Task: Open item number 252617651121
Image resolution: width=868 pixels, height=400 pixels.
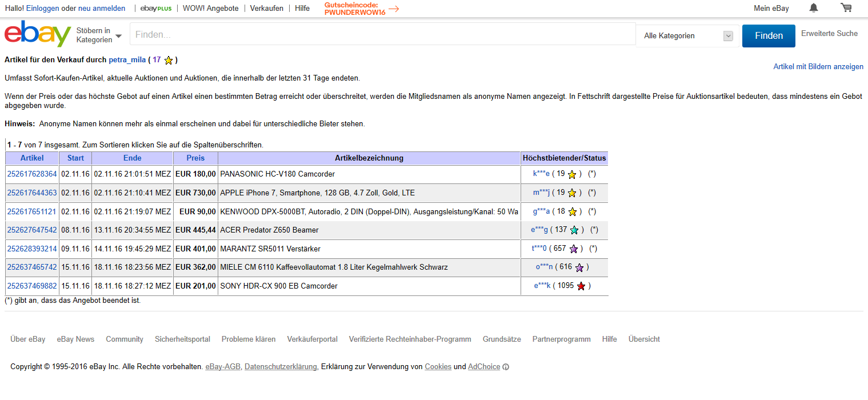Action: click(x=32, y=211)
